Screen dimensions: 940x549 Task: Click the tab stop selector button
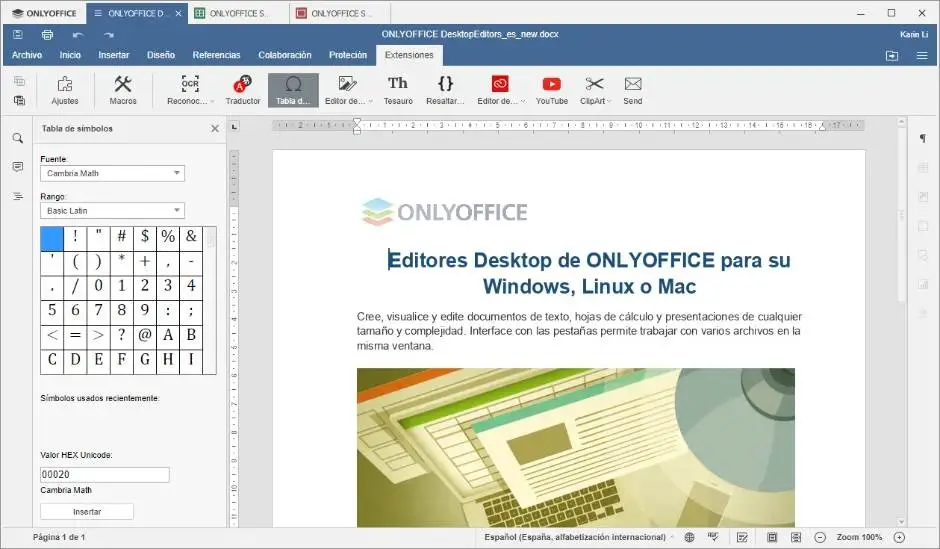[234, 126]
